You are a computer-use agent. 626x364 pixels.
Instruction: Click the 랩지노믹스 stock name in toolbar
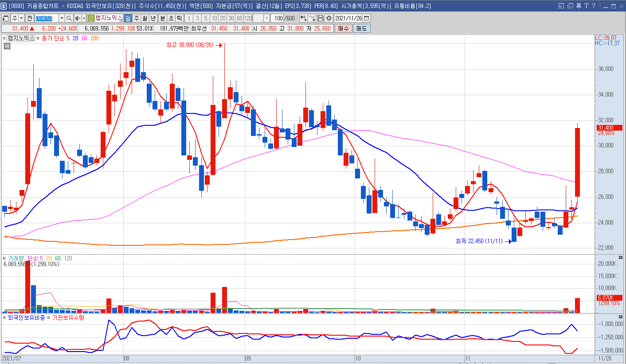[x=109, y=18]
